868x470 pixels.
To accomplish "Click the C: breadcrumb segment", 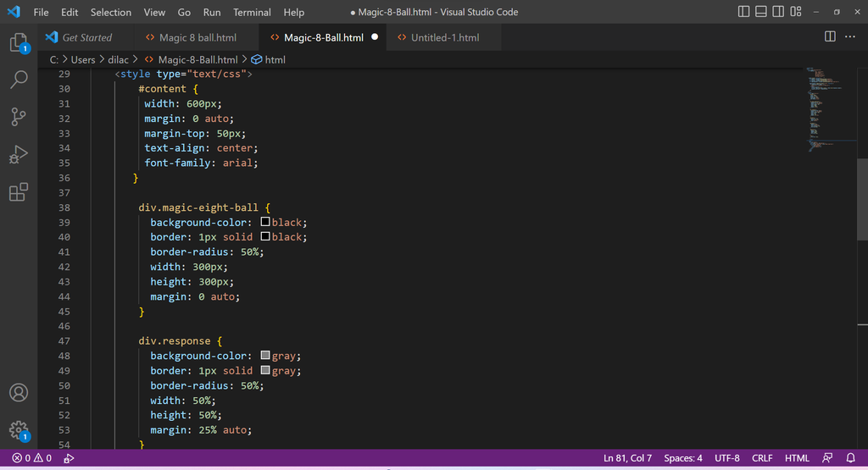I will (54, 60).
